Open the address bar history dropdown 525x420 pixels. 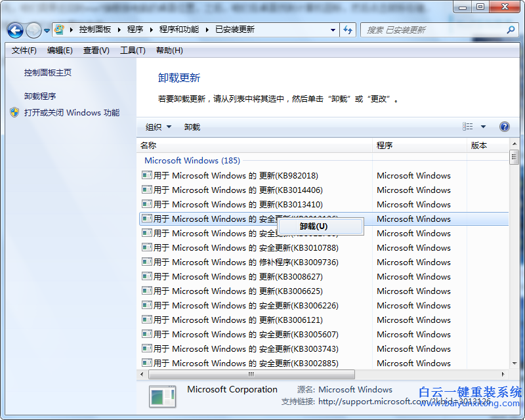coord(333,30)
